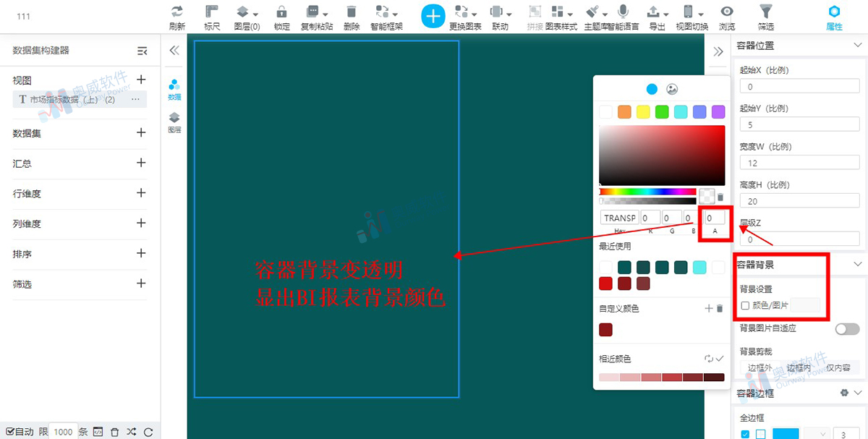868x439 pixels.
Task: Add custom color with plus icon
Action: point(709,309)
